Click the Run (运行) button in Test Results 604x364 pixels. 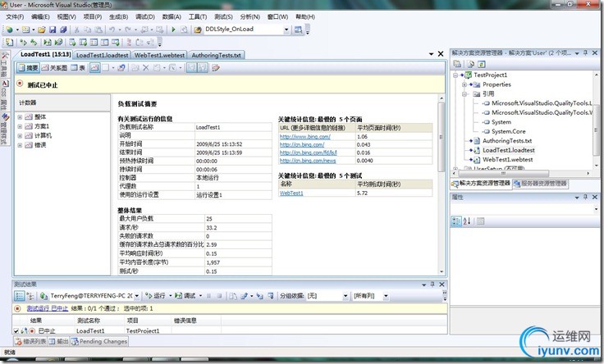156,296
